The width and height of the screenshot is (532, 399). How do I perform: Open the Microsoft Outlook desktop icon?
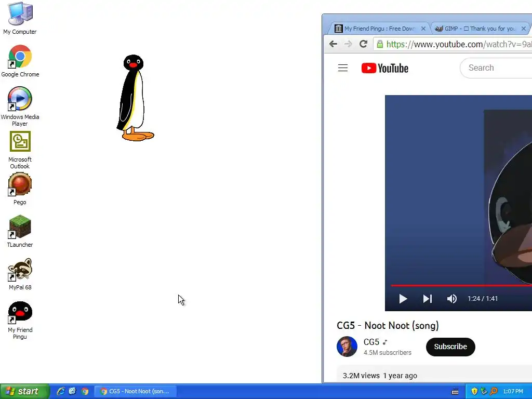(20, 150)
